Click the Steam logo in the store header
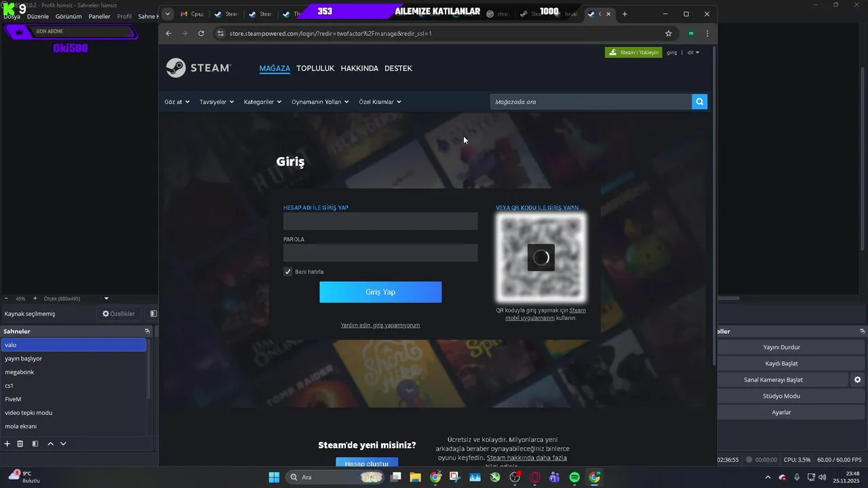868x488 pixels. [x=198, y=68]
